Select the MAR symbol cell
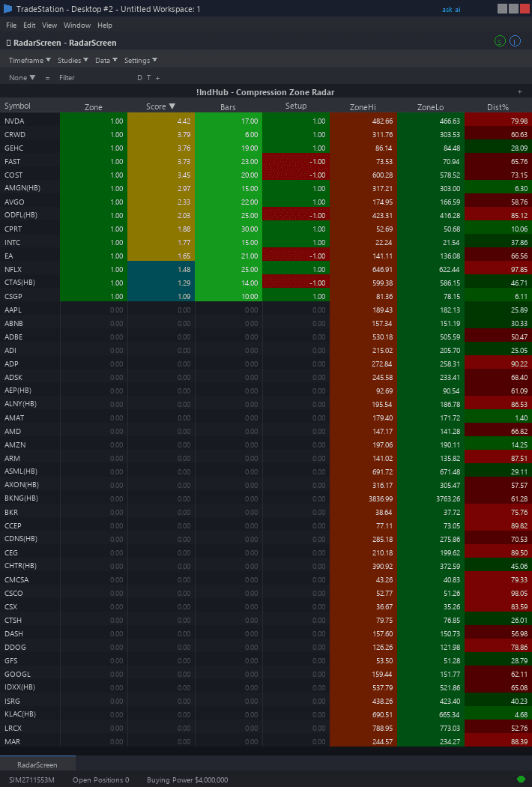Screen dimensions: 532x787 (30, 741)
